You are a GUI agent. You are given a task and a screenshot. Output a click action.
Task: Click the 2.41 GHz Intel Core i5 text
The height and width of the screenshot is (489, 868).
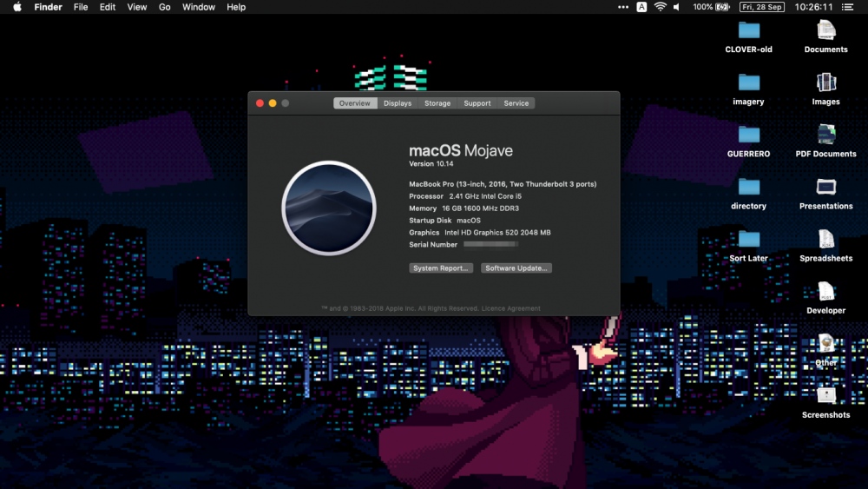[x=485, y=196]
